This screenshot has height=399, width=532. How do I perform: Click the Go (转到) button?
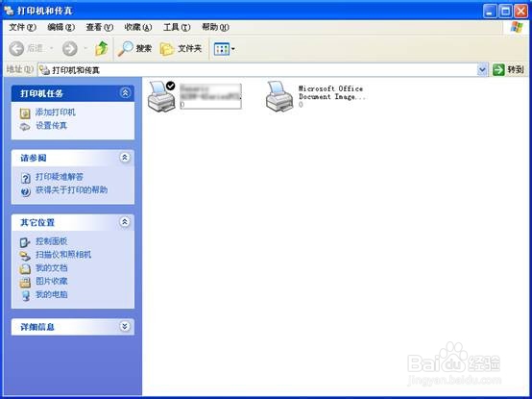(x=508, y=70)
